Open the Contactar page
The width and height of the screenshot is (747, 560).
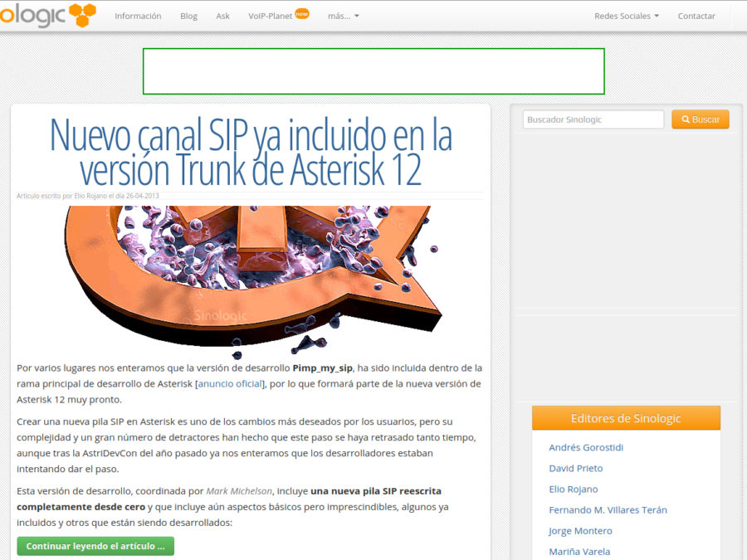[x=696, y=16]
